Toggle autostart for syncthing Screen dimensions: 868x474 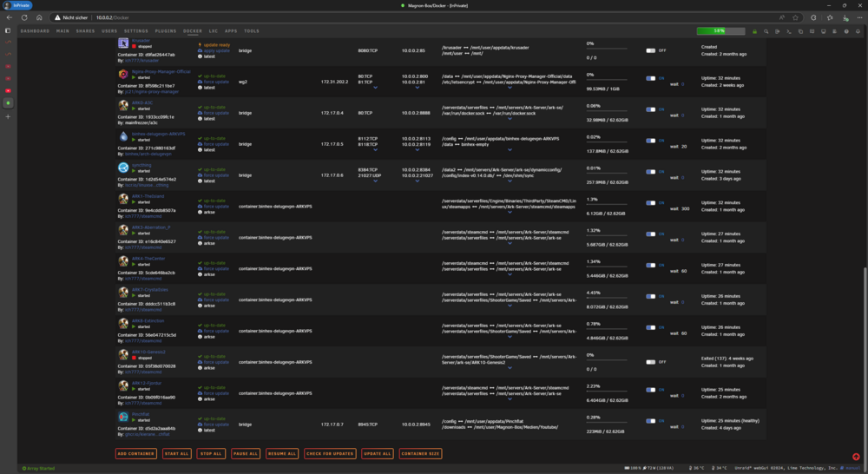pyautogui.click(x=650, y=172)
